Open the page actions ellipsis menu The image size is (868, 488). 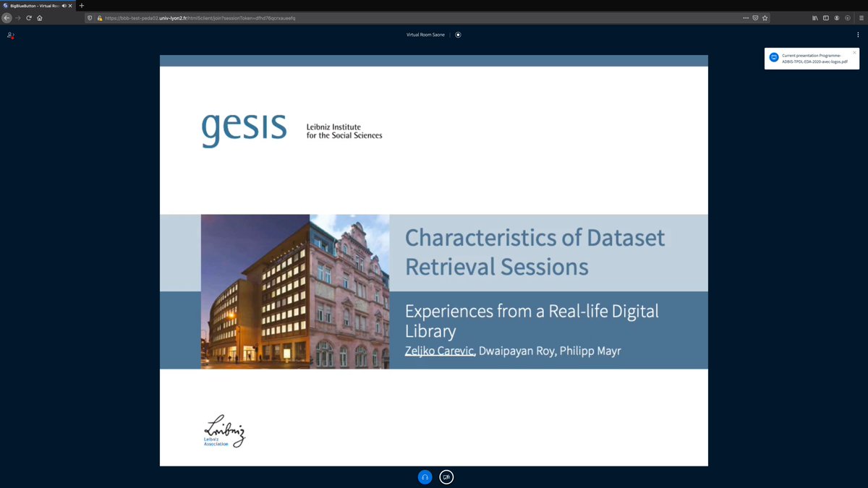point(746,18)
